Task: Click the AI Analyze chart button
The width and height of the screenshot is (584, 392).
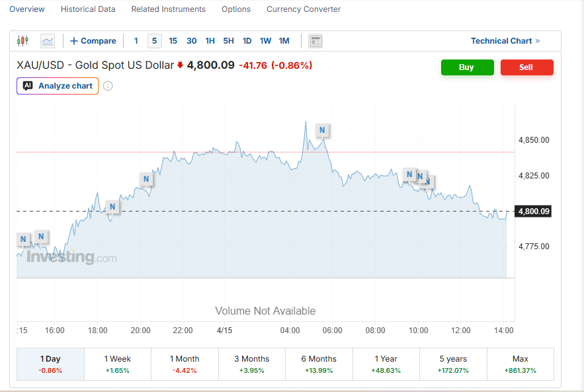Action: coord(58,86)
